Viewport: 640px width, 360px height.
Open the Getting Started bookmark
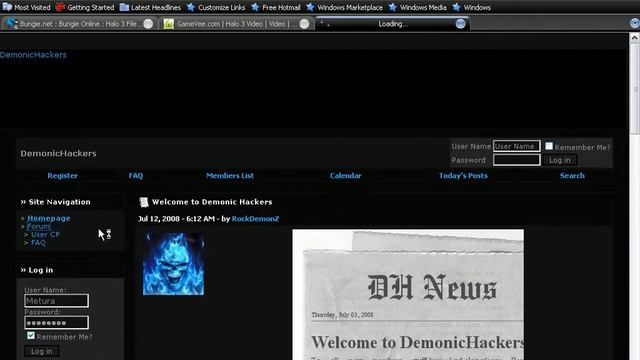(85, 7)
